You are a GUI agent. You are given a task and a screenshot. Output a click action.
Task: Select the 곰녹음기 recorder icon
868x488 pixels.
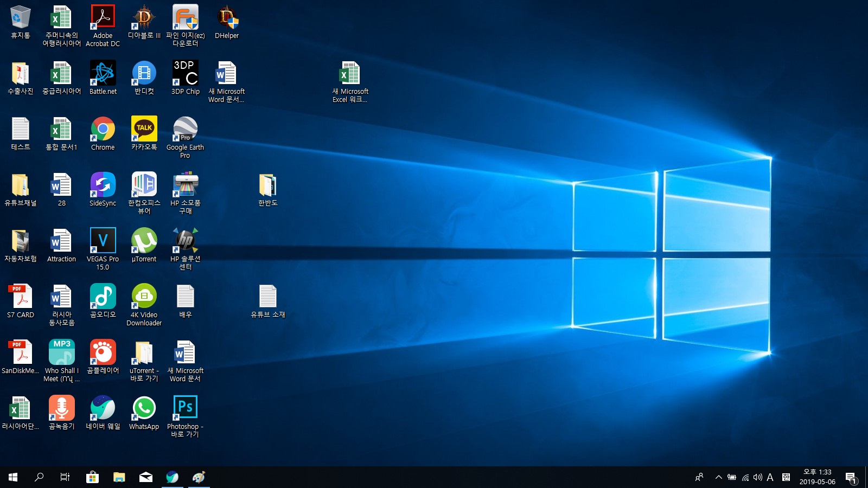point(62,413)
